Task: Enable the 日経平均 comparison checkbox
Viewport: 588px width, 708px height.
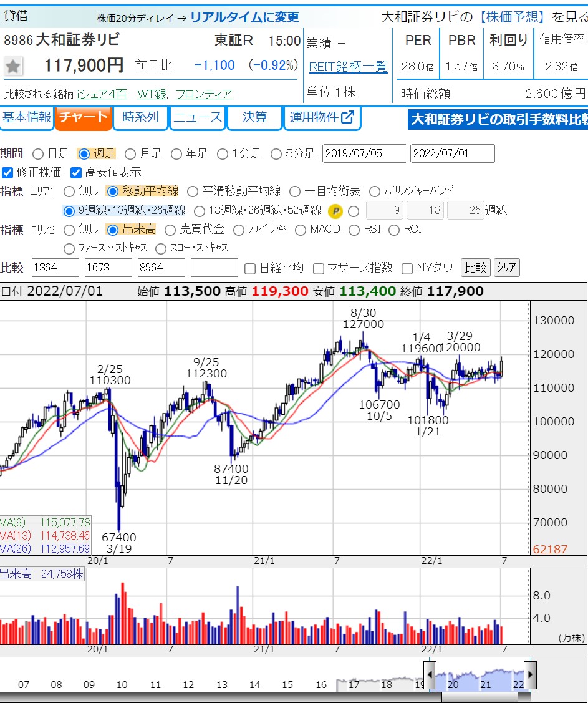Action: (250, 268)
